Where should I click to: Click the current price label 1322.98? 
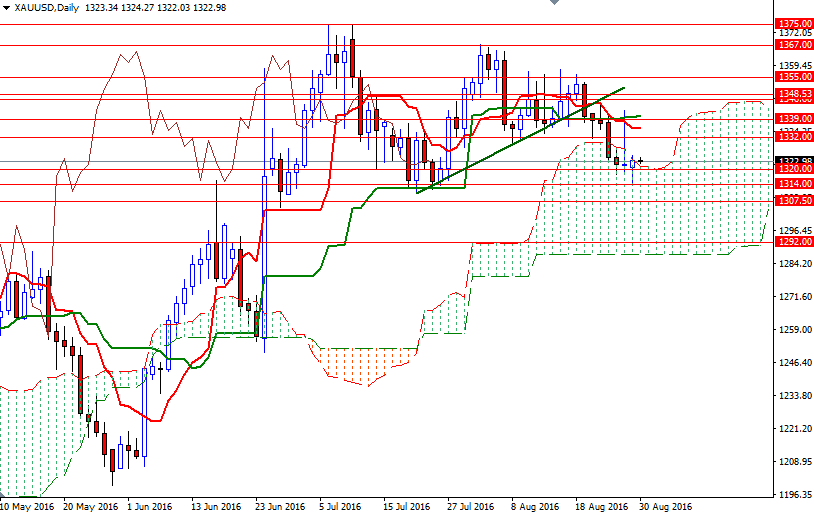[x=794, y=160]
